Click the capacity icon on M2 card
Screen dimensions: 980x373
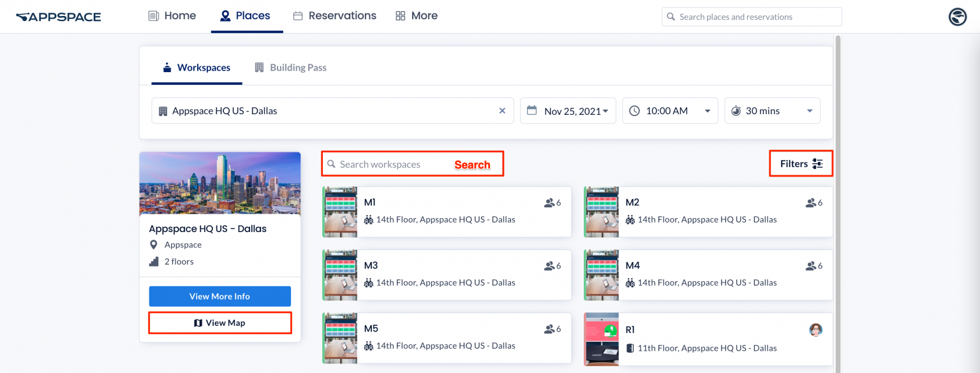point(810,203)
